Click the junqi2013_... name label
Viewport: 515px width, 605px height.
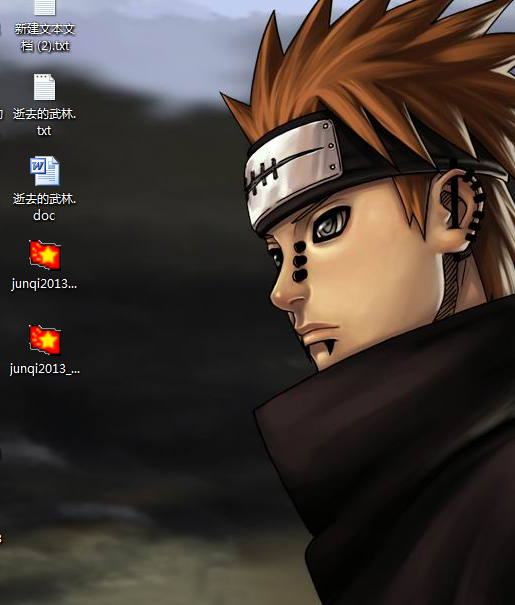pyautogui.click(x=45, y=369)
